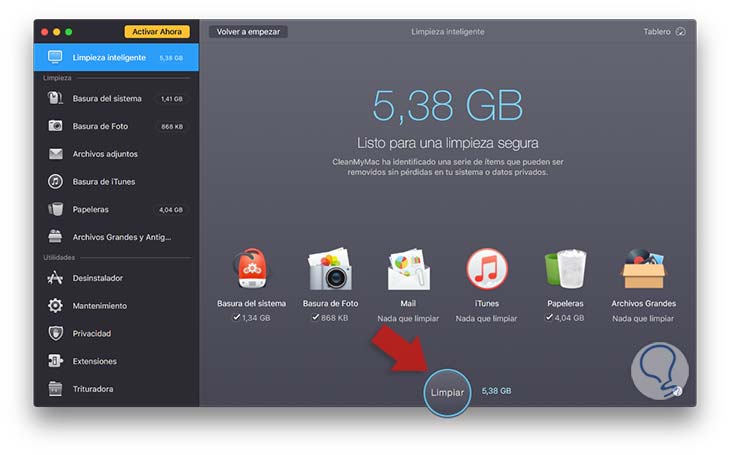Close the window with the red button
This screenshot has height=455, width=730.
click(x=45, y=32)
